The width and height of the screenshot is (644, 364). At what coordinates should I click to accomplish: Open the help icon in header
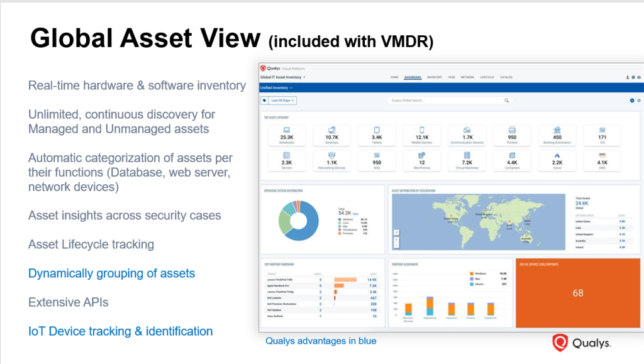tap(633, 77)
